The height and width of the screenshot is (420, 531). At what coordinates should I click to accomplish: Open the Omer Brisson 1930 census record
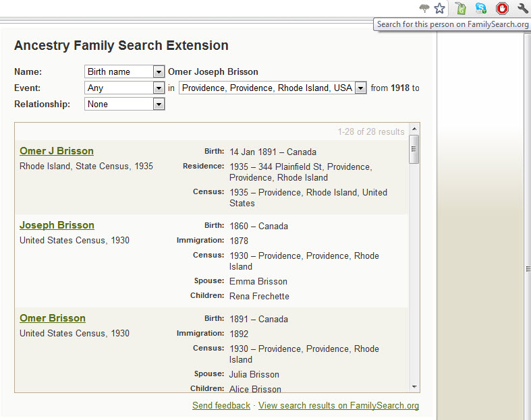point(53,318)
